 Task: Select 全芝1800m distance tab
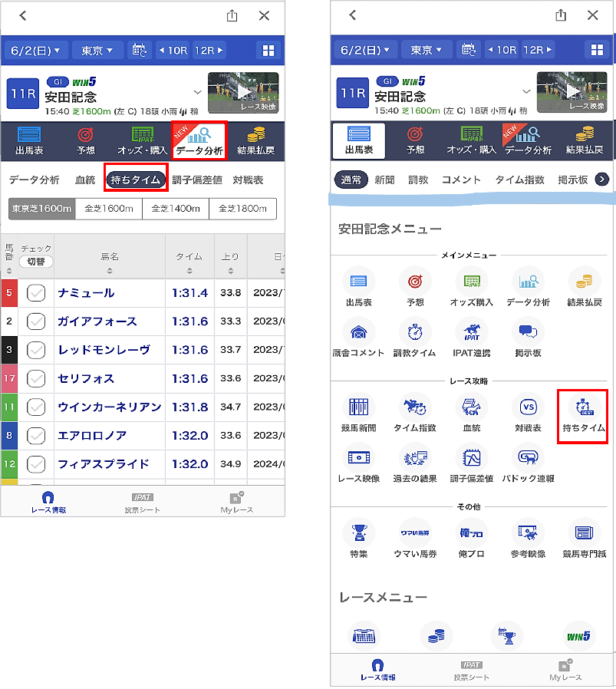click(242, 209)
